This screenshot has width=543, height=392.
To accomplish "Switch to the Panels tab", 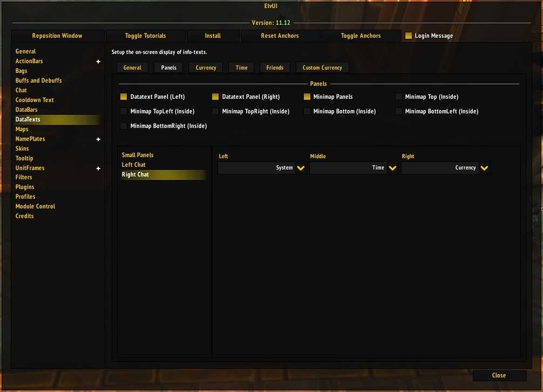I will click(168, 67).
